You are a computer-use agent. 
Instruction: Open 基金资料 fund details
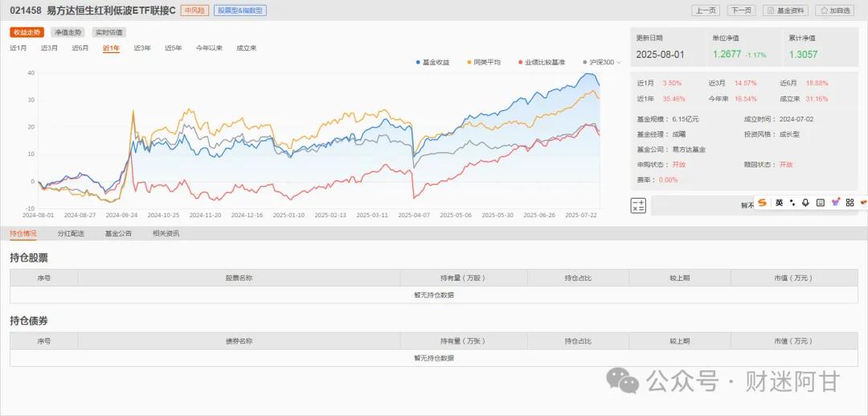point(785,10)
